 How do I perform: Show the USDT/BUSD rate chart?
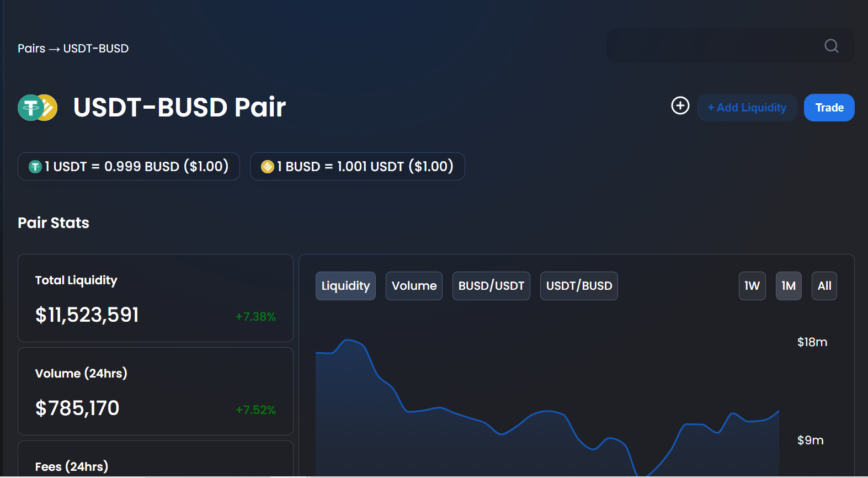579,286
